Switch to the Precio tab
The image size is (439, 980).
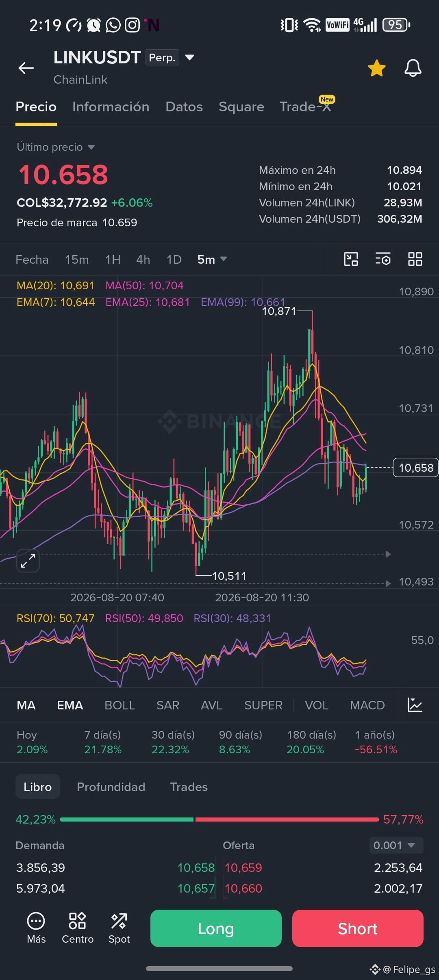click(x=36, y=106)
